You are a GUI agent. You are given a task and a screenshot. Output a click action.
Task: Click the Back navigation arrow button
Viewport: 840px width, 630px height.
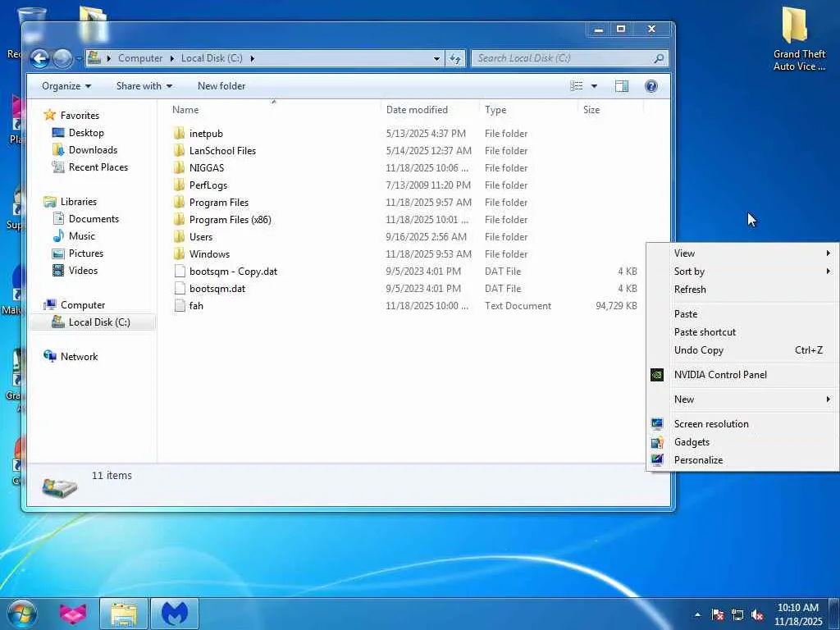(x=39, y=58)
